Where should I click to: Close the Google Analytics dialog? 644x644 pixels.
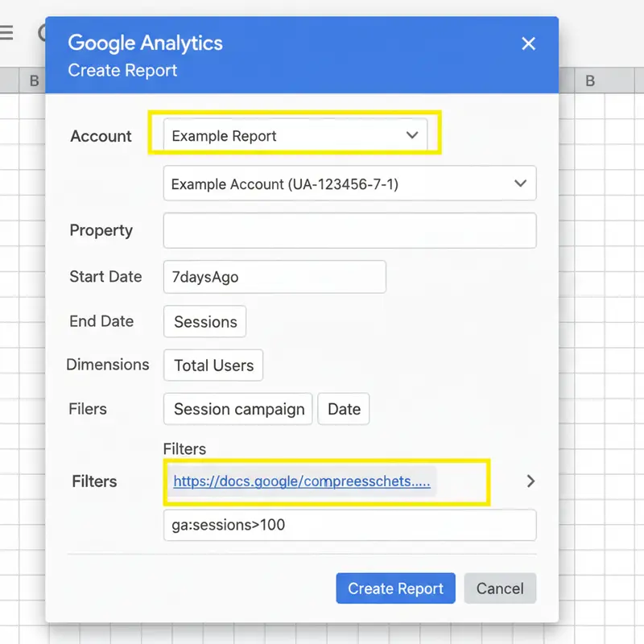click(x=528, y=43)
